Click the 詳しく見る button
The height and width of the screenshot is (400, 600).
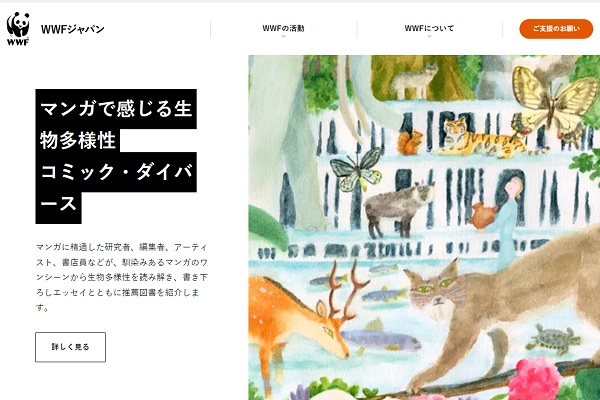[x=70, y=347]
